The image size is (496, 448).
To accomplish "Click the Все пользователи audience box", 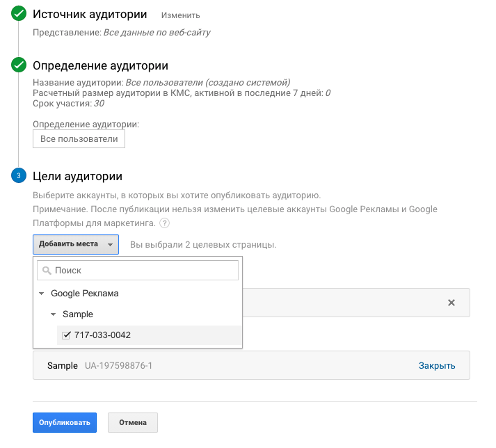I will point(79,139).
